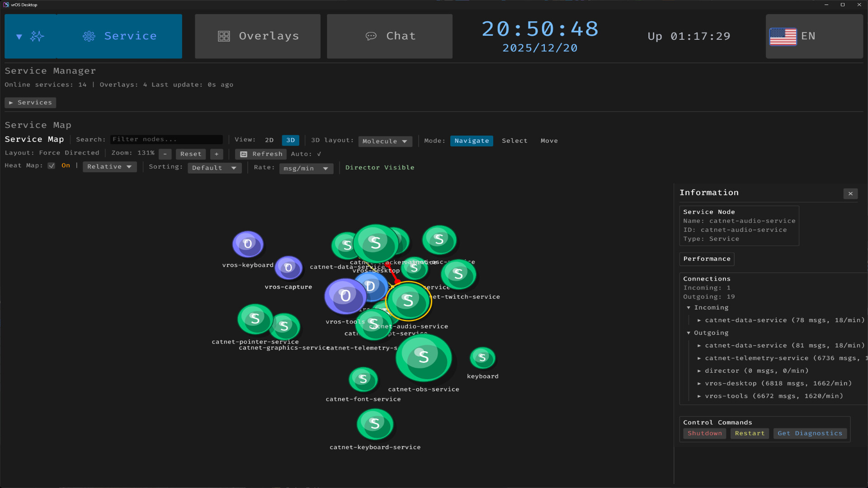Viewport: 868px width, 488px height.
Task: Click the Filter nodes search field
Action: click(x=166, y=140)
